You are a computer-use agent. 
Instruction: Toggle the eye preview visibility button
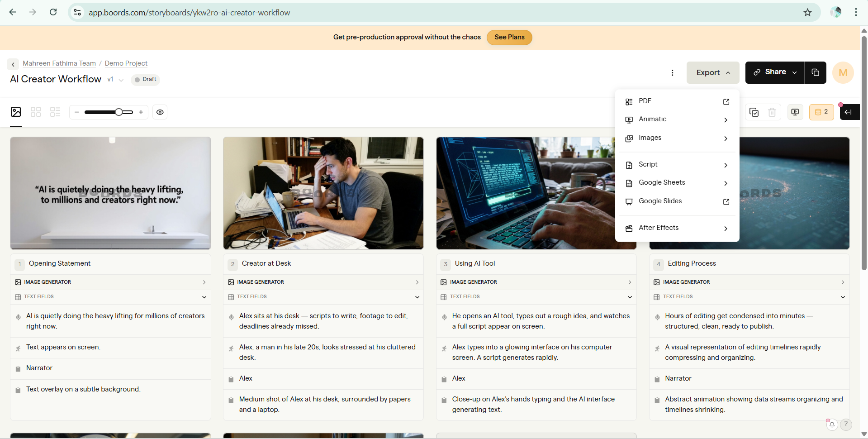coord(160,112)
